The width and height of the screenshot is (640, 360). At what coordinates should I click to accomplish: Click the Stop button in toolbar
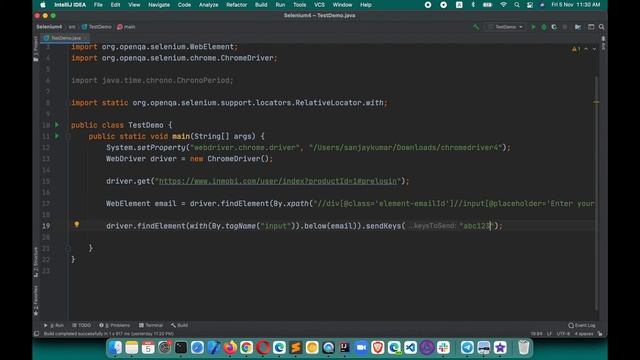tap(565, 27)
